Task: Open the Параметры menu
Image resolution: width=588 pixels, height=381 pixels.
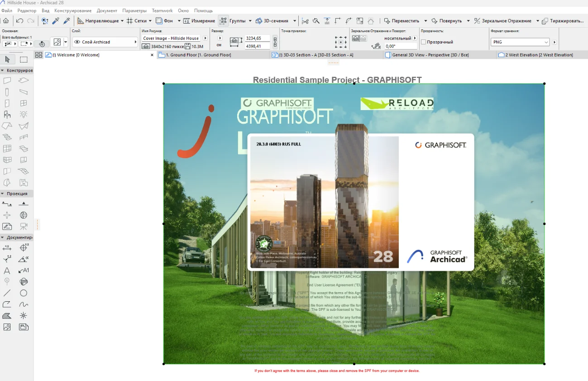Action: click(134, 10)
